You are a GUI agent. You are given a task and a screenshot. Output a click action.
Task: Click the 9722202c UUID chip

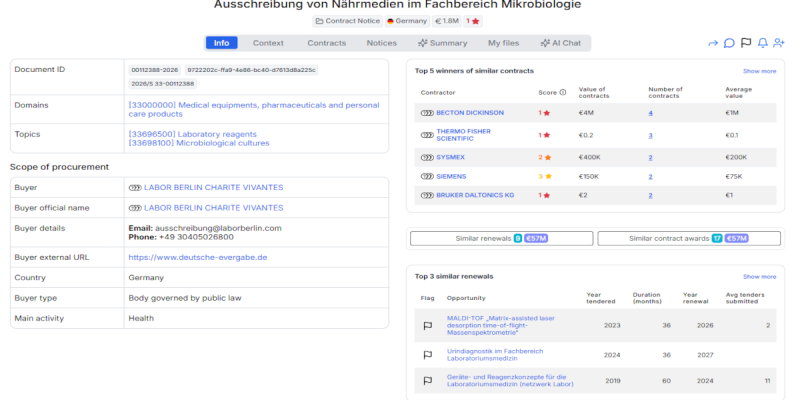pos(251,70)
